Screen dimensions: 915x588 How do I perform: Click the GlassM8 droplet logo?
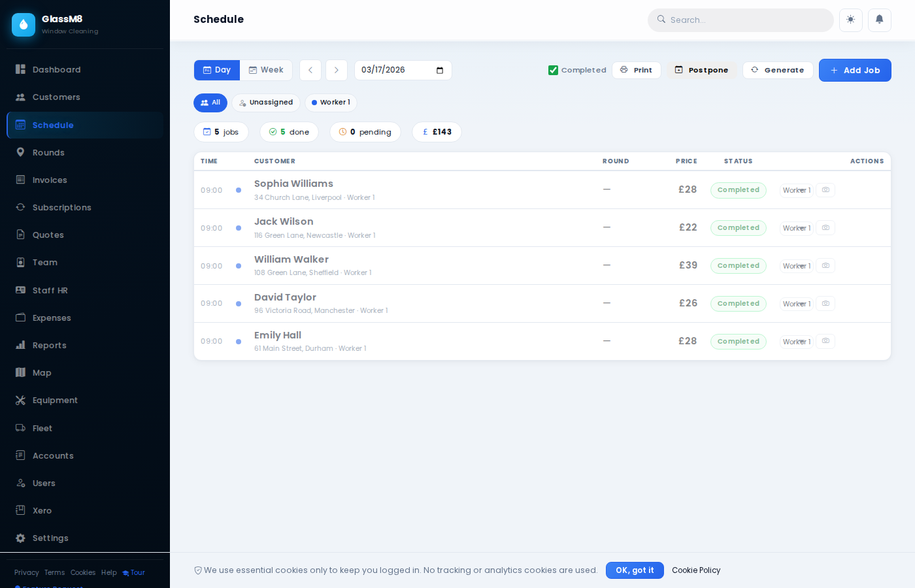point(24,24)
